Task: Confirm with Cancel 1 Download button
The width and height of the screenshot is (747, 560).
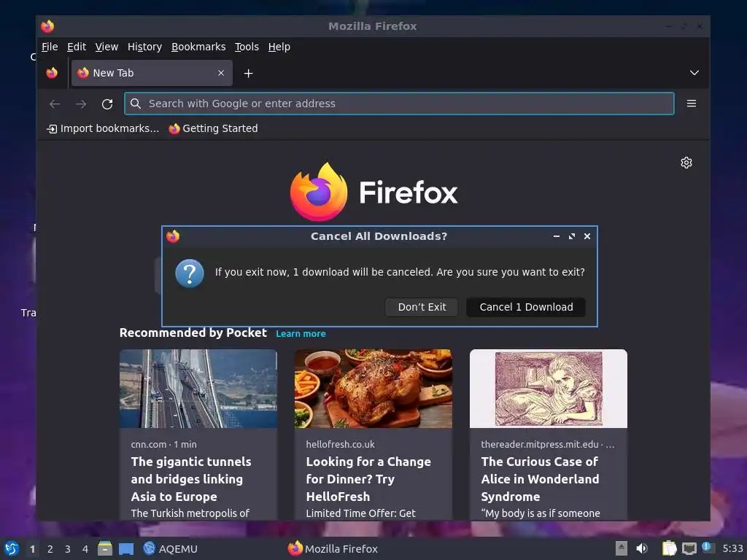Action: pyautogui.click(x=526, y=307)
